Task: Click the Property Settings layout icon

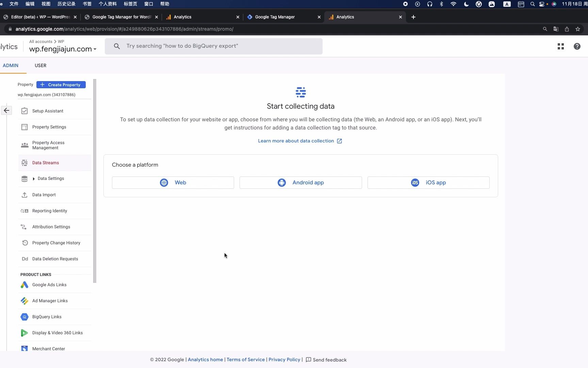Action: click(x=24, y=127)
